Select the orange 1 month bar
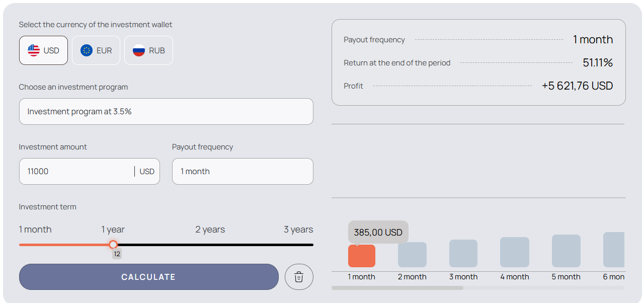The width and height of the screenshot is (644, 303). click(x=361, y=256)
